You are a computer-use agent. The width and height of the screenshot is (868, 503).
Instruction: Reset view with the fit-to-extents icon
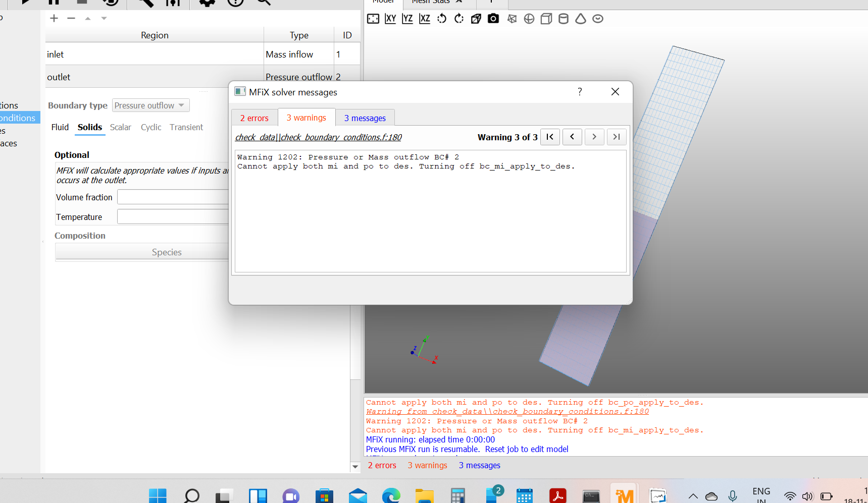pos(373,19)
